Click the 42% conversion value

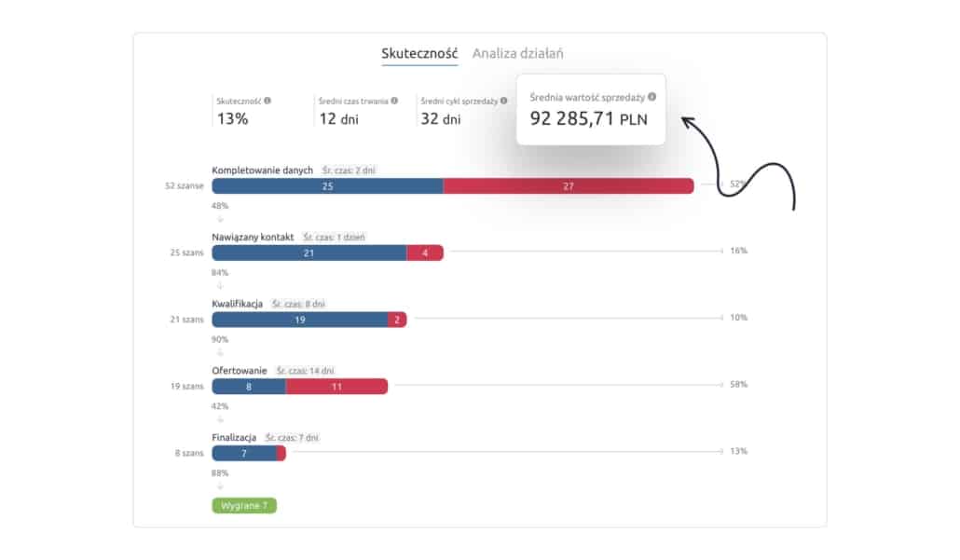tap(220, 405)
